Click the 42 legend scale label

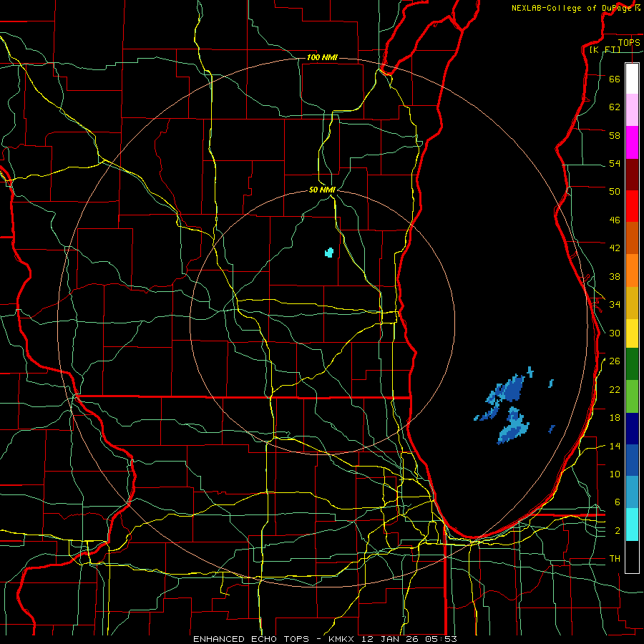click(615, 248)
